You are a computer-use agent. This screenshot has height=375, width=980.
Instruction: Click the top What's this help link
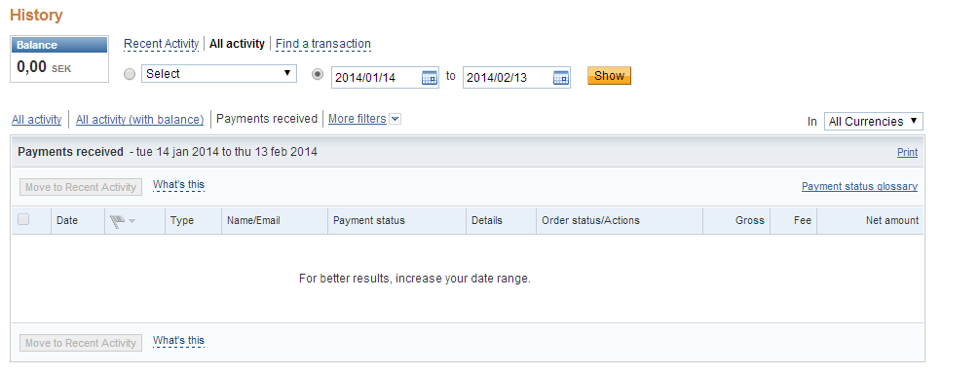pos(178,185)
